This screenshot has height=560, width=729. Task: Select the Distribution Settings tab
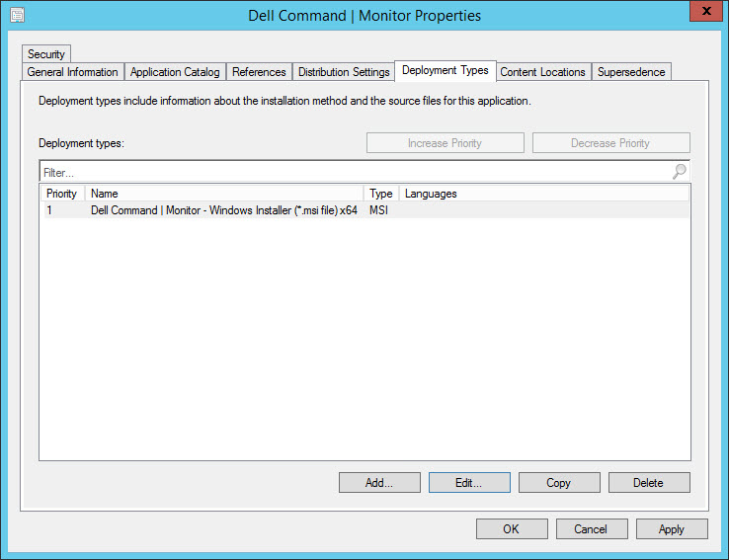coord(344,72)
